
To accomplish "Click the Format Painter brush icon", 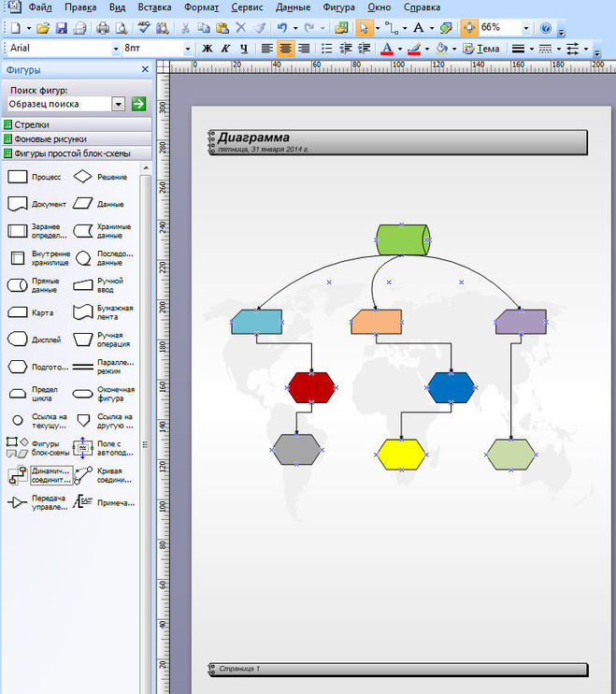I will pyautogui.click(x=259, y=28).
